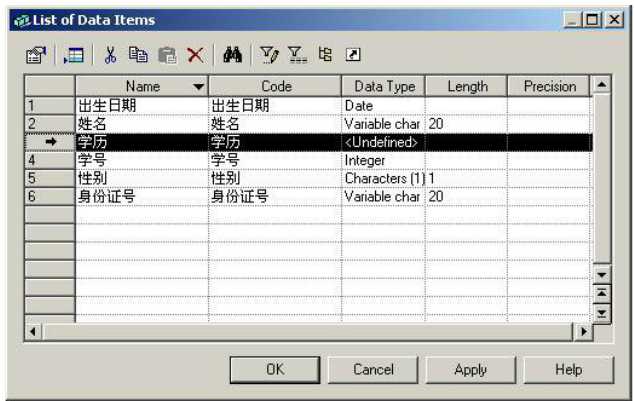The height and width of the screenshot is (401, 634).
Task: Delete item with red X icon
Action: 195,55
